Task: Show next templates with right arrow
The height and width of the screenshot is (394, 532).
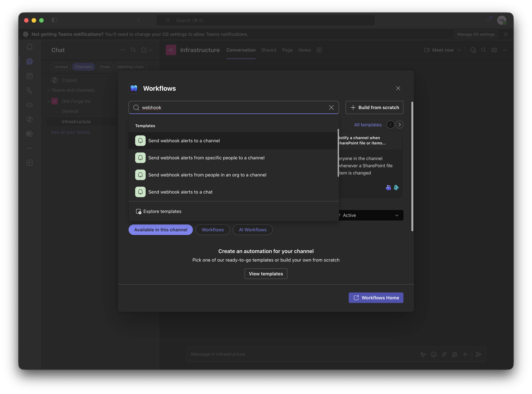Action: pos(399,125)
